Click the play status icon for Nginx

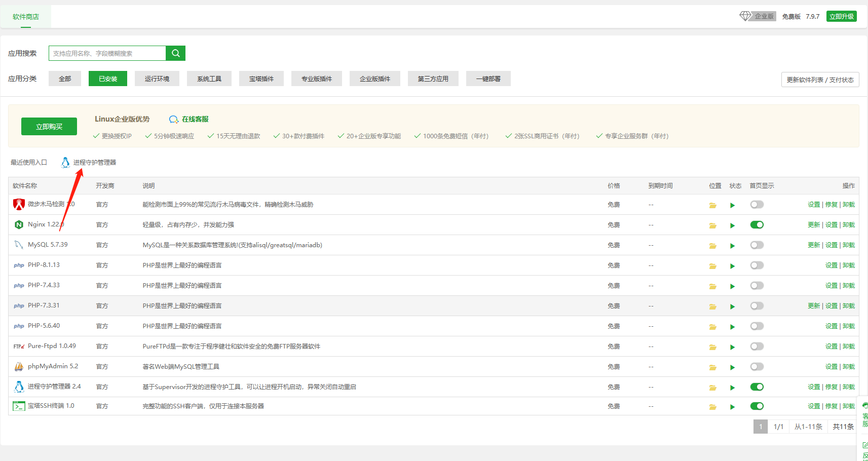733,225
